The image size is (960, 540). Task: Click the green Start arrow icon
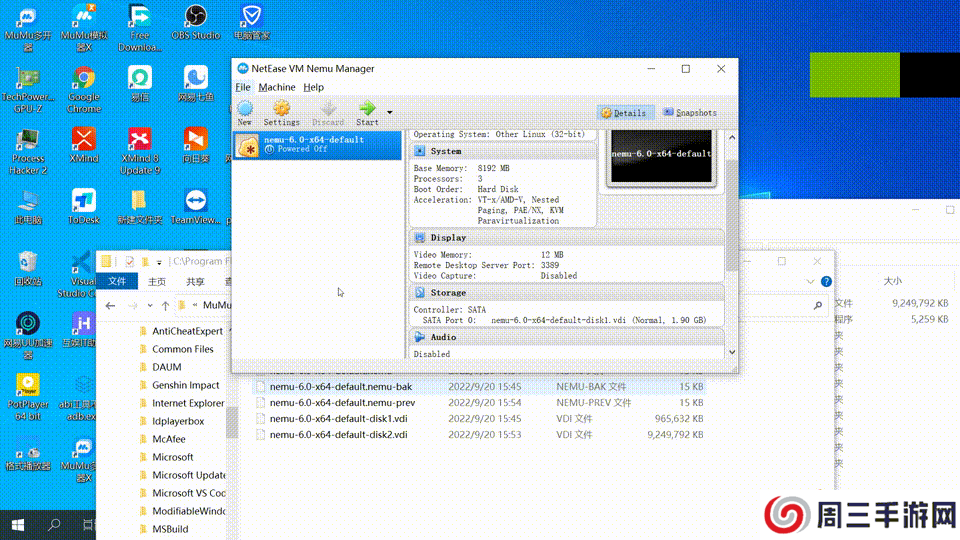coord(367,109)
